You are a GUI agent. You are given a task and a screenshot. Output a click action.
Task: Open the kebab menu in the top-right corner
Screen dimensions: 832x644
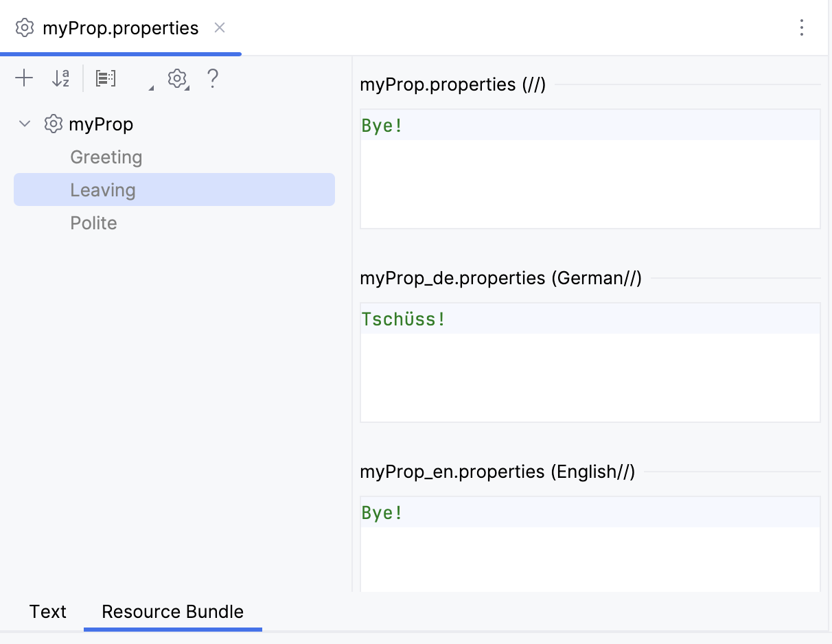pos(802,27)
